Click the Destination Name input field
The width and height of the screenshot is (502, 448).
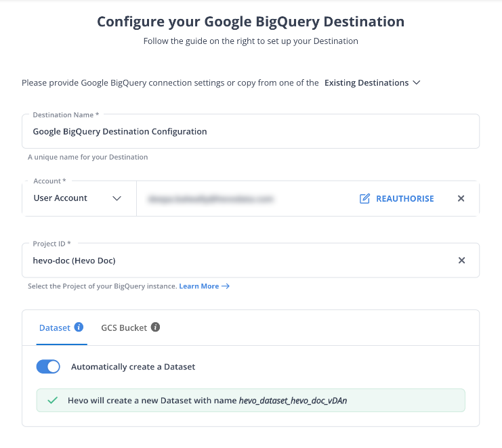click(251, 131)
